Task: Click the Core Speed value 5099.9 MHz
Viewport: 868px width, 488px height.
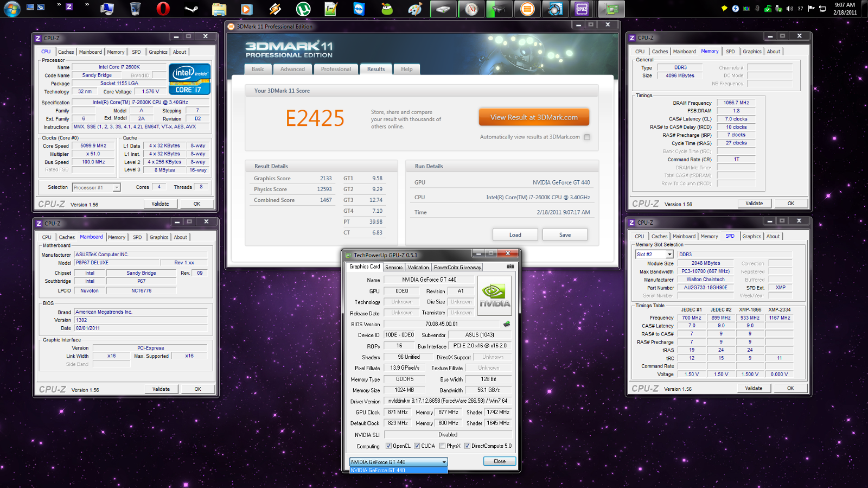Action: (x=93, y=145)
